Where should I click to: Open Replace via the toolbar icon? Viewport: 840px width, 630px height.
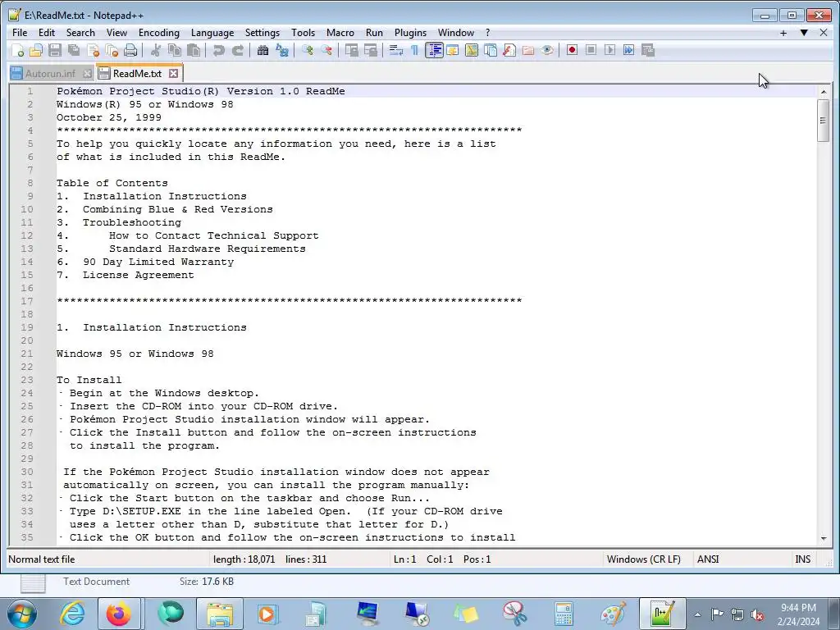(282, 50)
